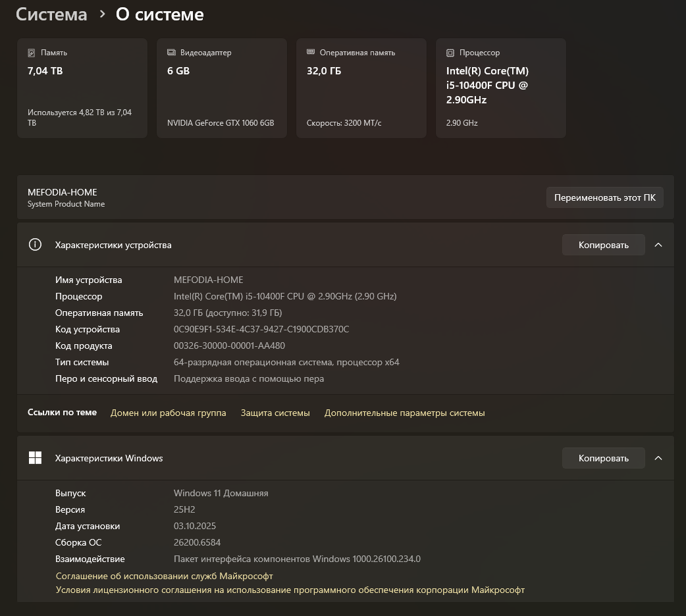
Task: Open the Защита системы link
Action: tap(275, 413)
